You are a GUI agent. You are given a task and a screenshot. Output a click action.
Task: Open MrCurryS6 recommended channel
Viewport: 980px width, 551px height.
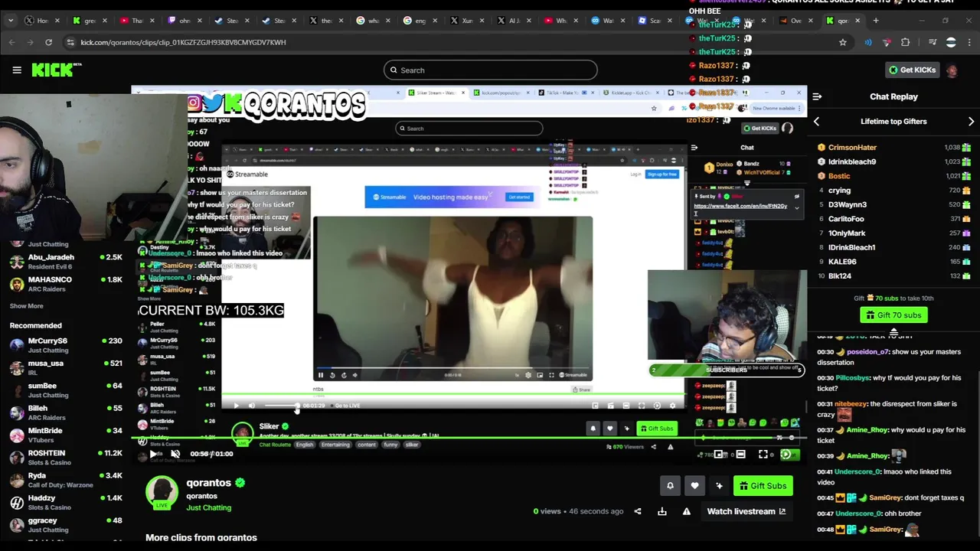coord(65,345)
